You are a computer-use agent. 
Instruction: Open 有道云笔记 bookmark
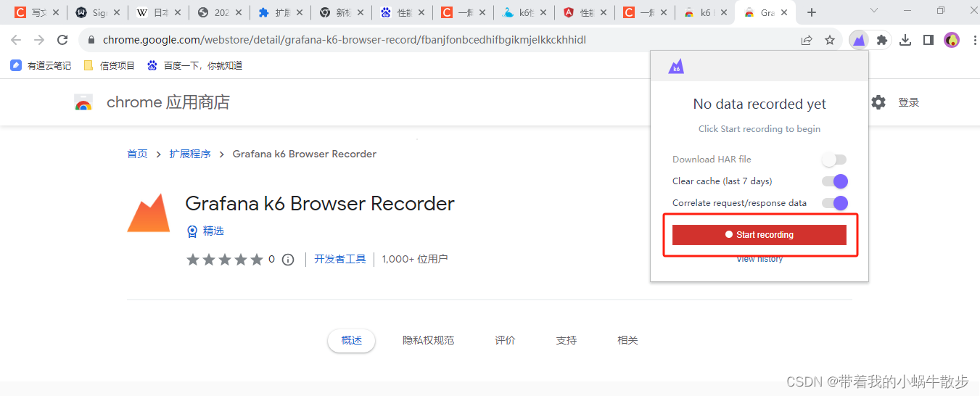(x=41, y=65)
